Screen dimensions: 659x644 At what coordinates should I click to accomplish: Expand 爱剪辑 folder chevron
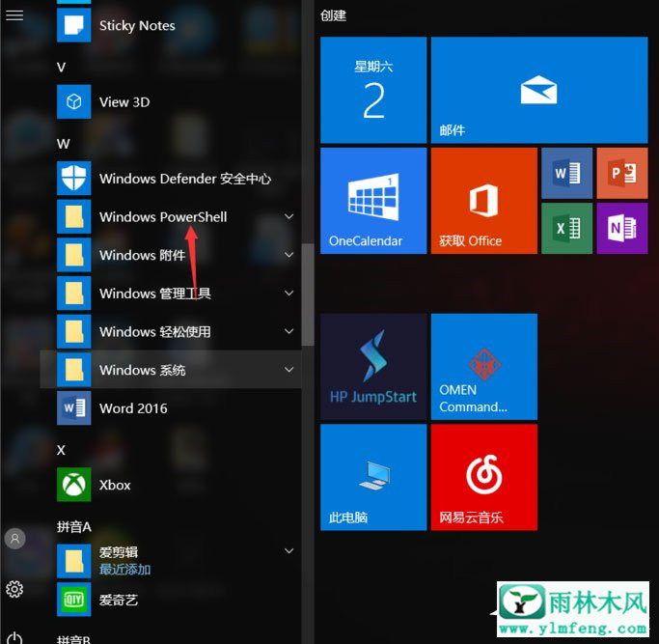(x=289, y=550)
